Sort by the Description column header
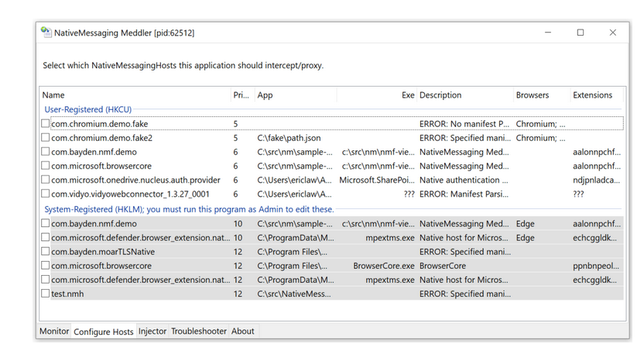 click(440, 95)
